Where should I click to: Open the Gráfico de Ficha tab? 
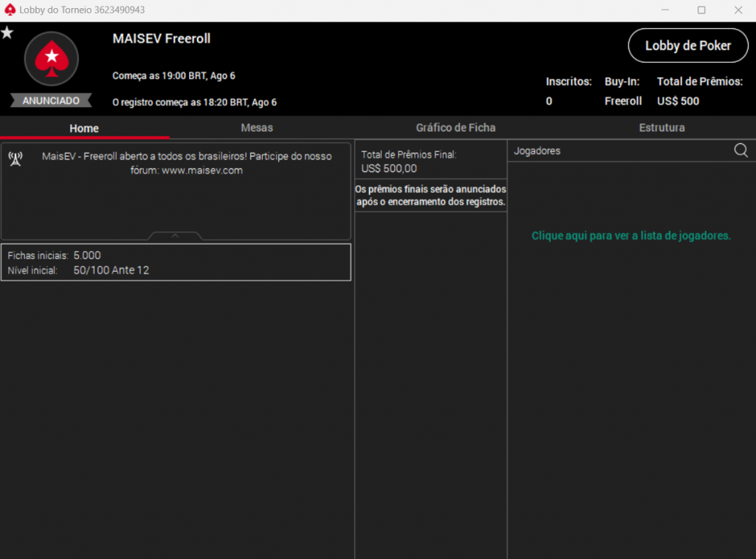pyautogui.click(x=456, y=128)
